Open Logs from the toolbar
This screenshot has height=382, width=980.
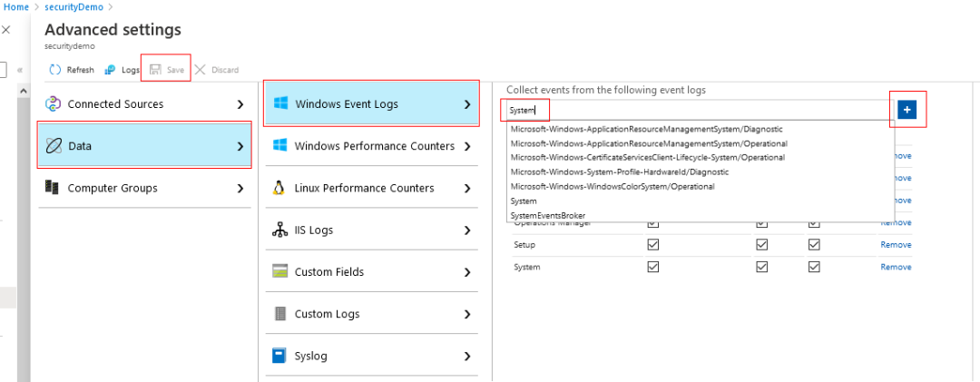tap(122, 70)
